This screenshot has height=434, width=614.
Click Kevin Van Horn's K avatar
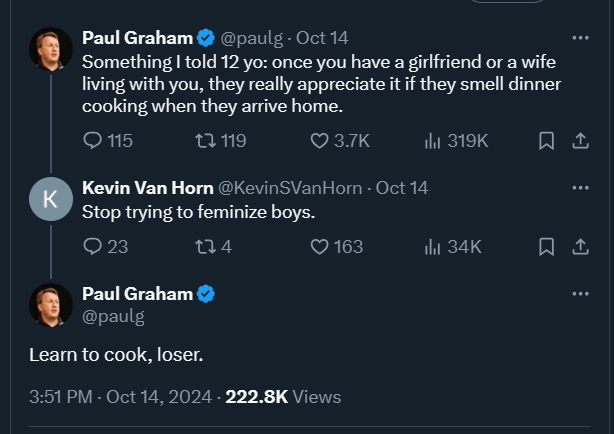[50, 199]
